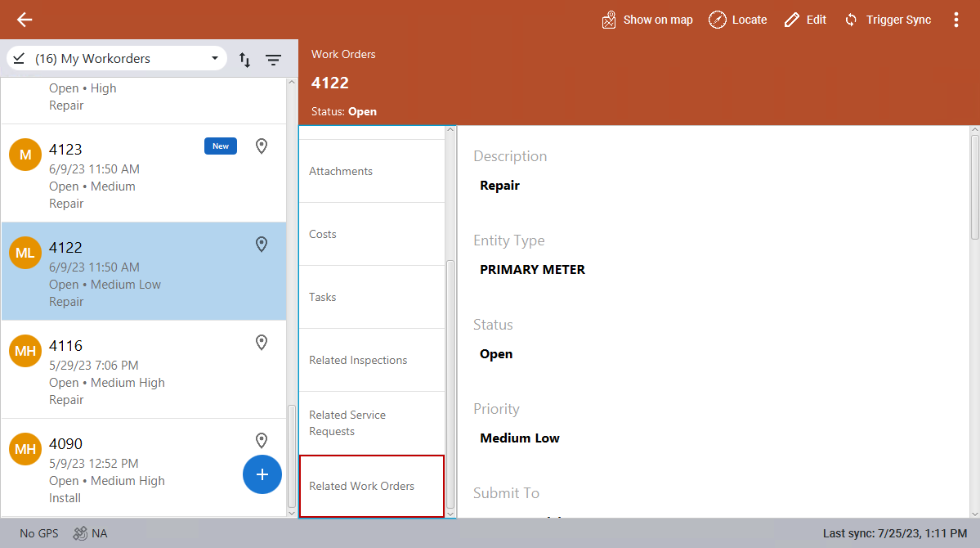The height and width of the screenshot is (548, 980).
Task: Go back with the arrow icon
Action: click(25, 20)
